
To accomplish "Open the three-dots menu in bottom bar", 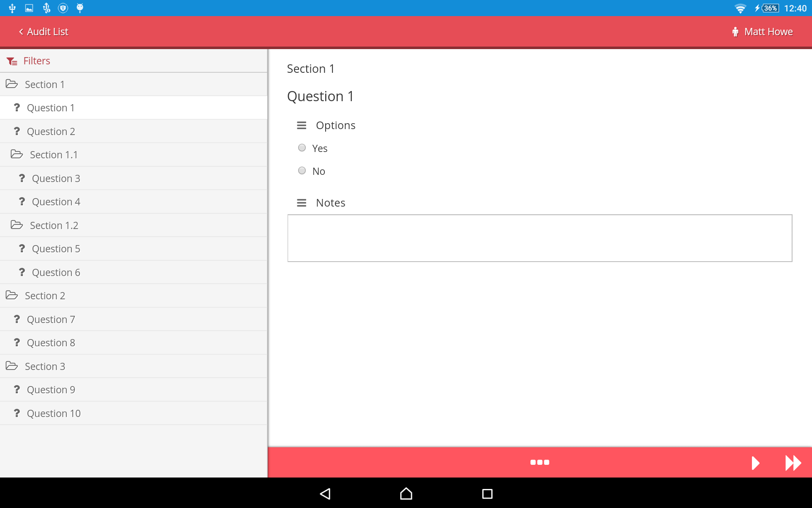I will (x=540, y=462).
